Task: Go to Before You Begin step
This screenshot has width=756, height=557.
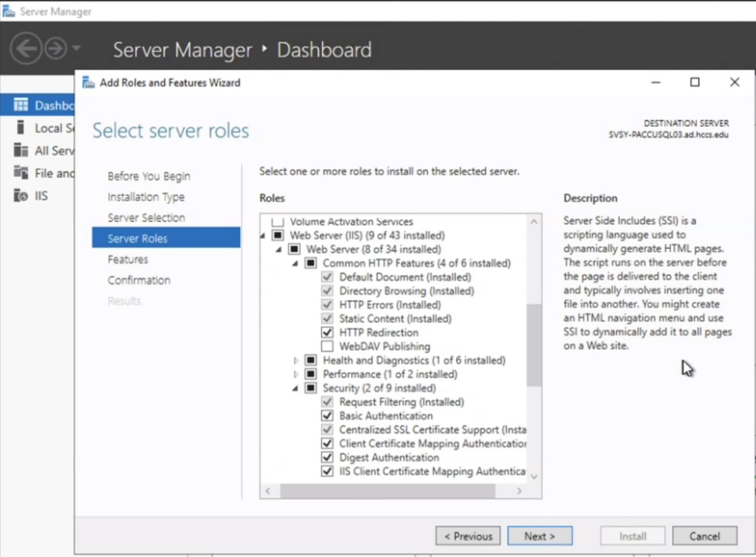Action: coord(149,176)
